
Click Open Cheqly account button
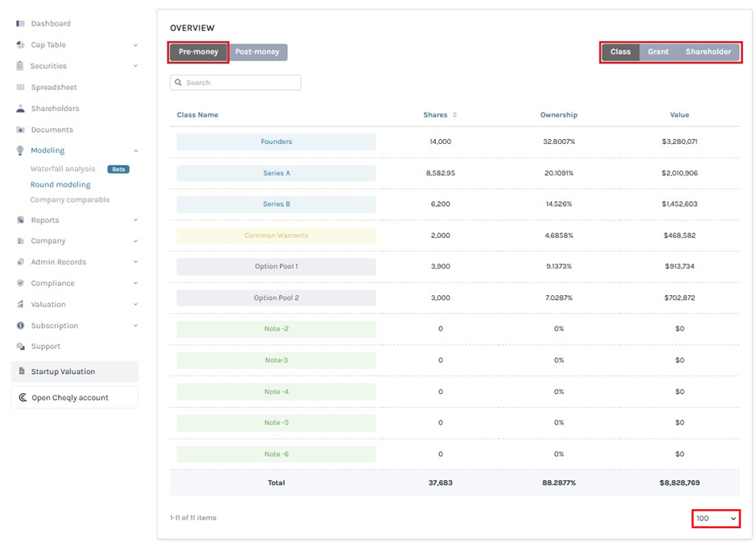[74, 397]
